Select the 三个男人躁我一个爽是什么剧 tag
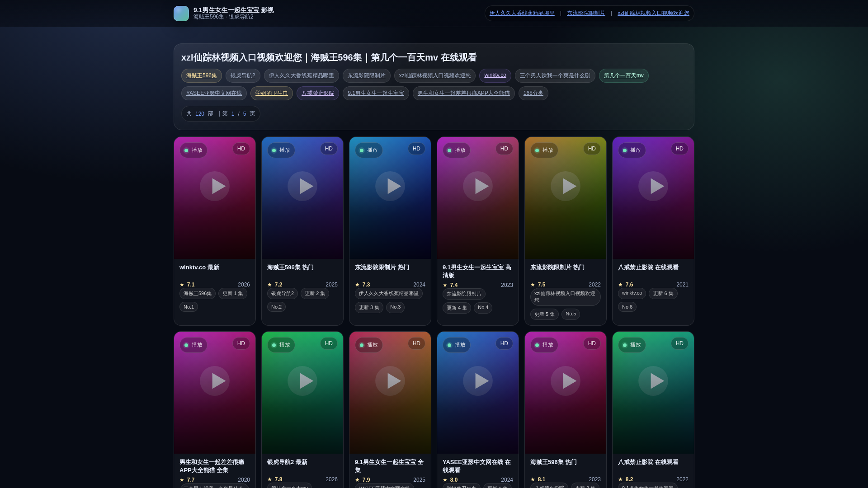This screenshot has height=488, width=868. 555,76
